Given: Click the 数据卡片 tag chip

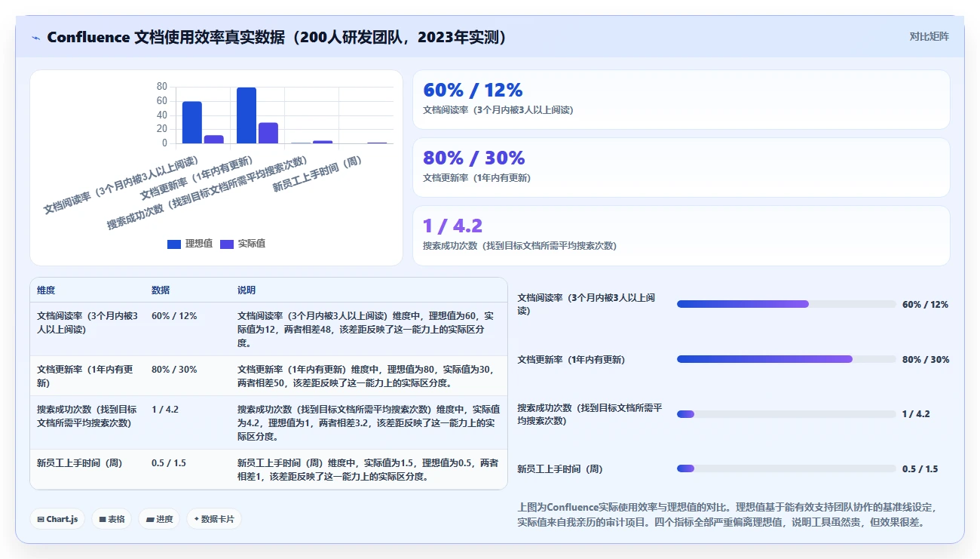Looking at the screenshot, I should pyautogui.click(x=214, y=519).
